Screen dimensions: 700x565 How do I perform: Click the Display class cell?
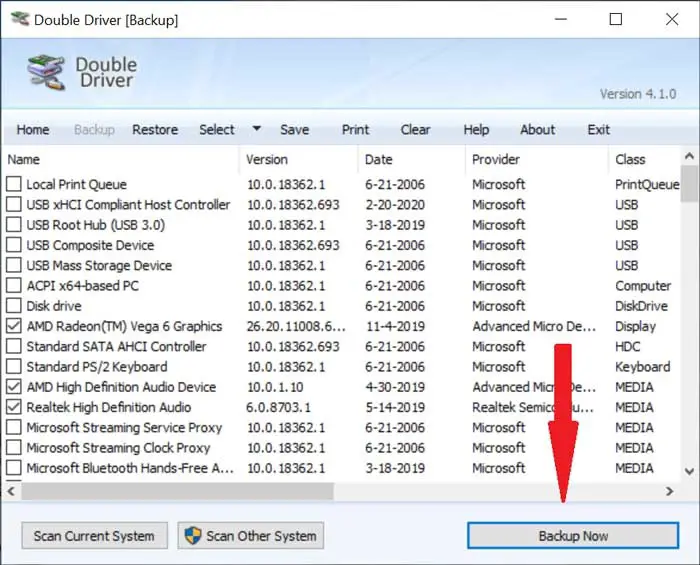(x=635, y=326)
